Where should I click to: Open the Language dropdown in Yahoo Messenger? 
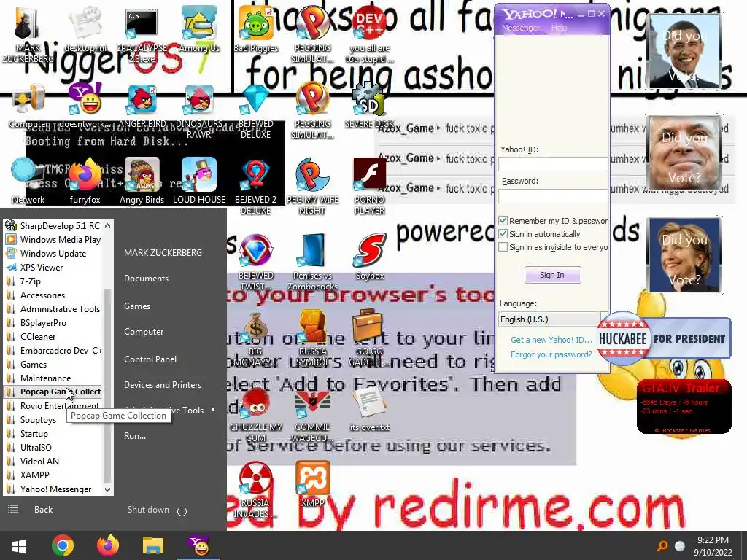553,319
